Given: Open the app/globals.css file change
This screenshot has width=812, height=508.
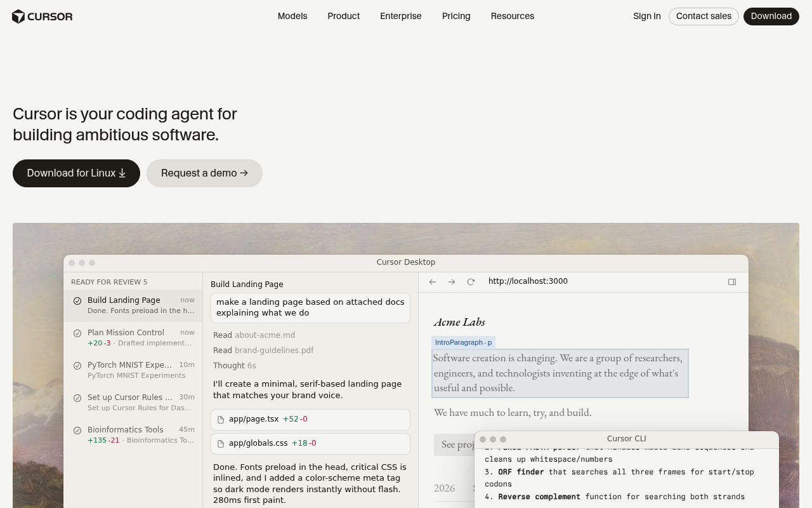Looking at the screenshot, I should [x=310, y=444].
